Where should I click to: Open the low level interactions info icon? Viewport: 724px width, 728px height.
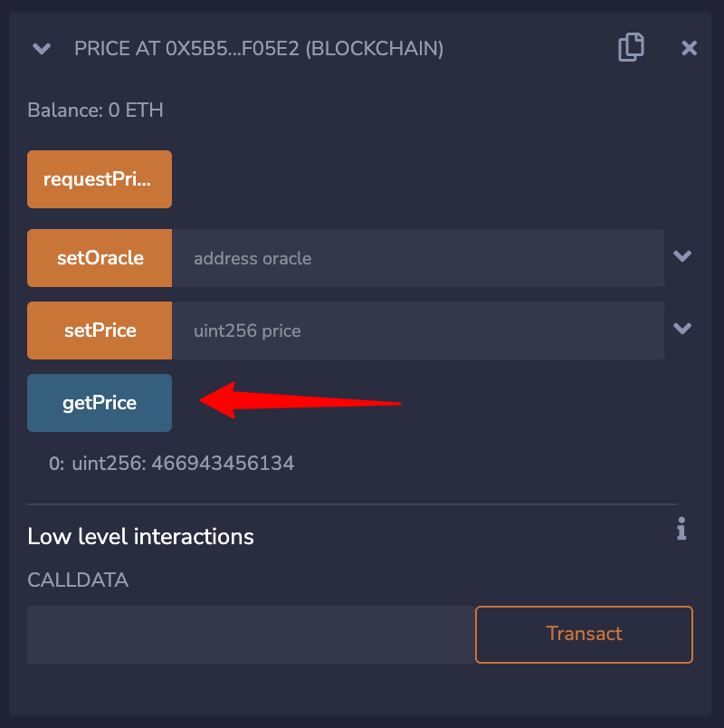click(x=681, y=529)
